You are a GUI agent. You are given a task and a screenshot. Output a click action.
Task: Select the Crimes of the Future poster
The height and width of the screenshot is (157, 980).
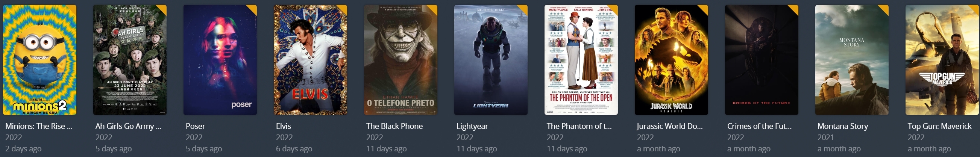pyautogui.click(x=762, y=60)
